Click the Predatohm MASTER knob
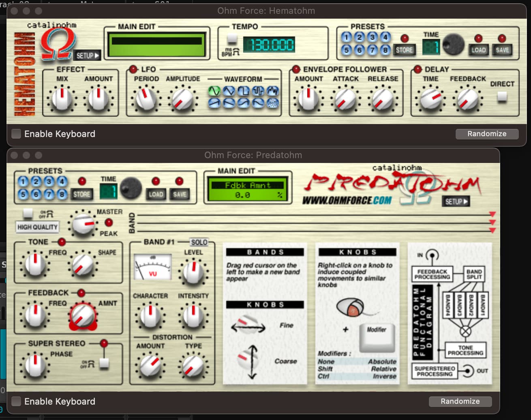Screen dimensions: 531x420 tap(83, 224)
